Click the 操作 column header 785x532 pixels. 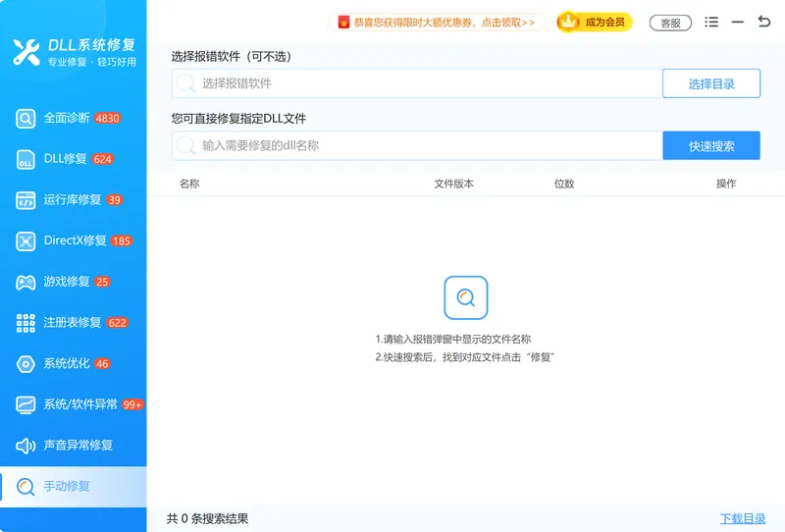click(x=726, y=184)
